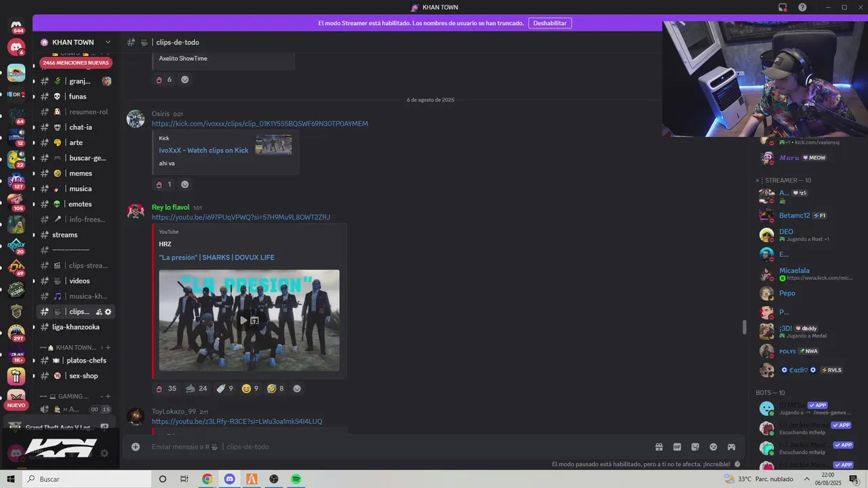Image resolution: width=868 pixels, height=488 pixels.
Task: Create invite icon for clips channel
Action: [99, 312]
